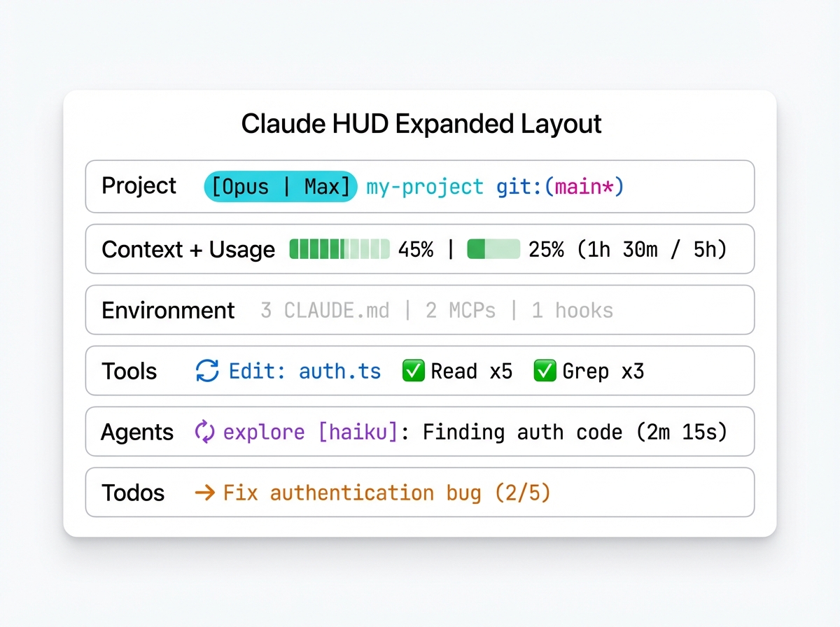Expand the Agents row

137,432
